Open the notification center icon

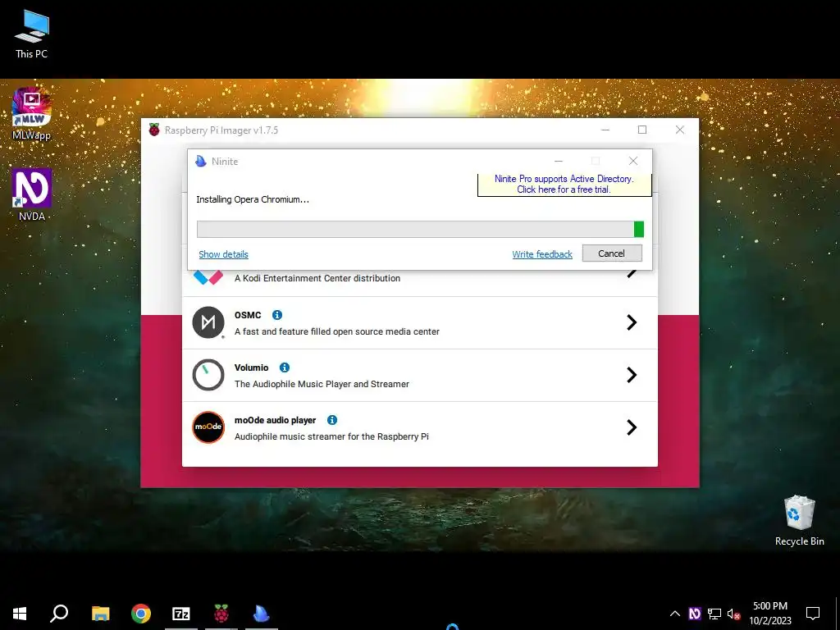pyautogui.click(x=813, y=614)
